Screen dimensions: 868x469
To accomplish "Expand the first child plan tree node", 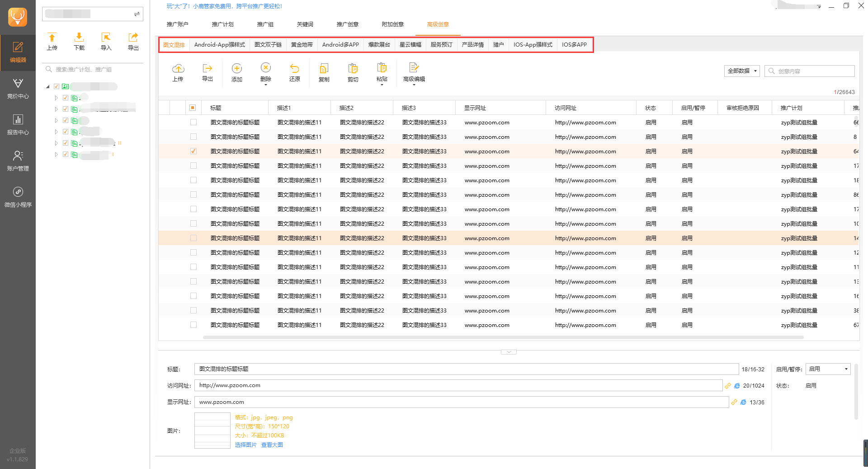I will pyautogui.click(x=57, y=98).
